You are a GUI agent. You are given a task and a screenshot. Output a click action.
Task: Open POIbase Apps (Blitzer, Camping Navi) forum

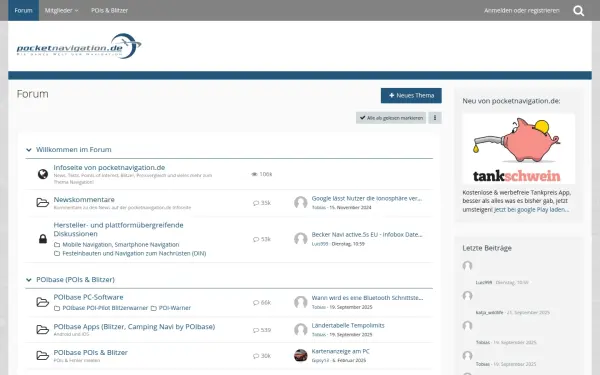pyautogui.click(x=134, y=327)
